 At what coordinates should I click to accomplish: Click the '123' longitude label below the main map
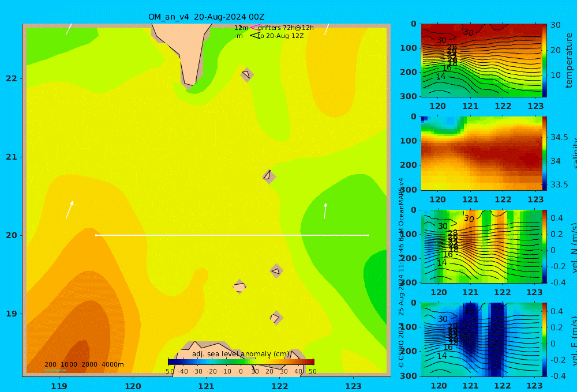(x=353, y=386)
